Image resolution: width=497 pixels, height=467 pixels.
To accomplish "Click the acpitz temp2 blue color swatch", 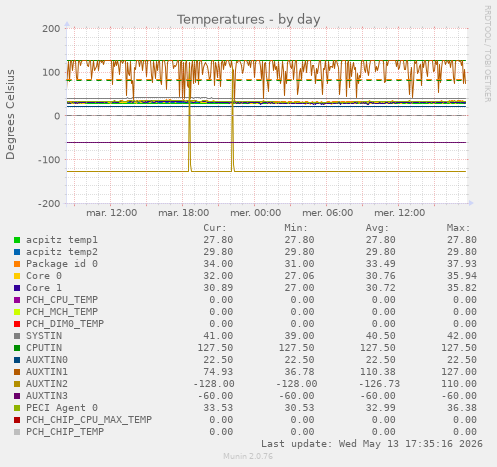I will 17,252.
